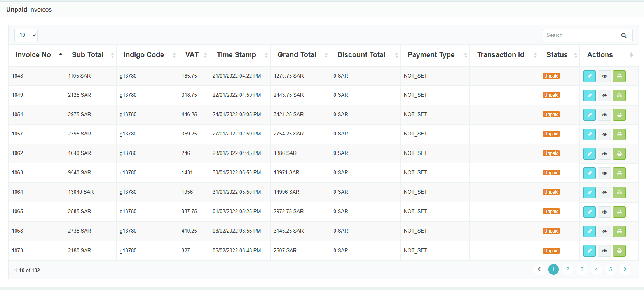Sort table by Invoice No column
644x290 pixels.
click(33, 55)
